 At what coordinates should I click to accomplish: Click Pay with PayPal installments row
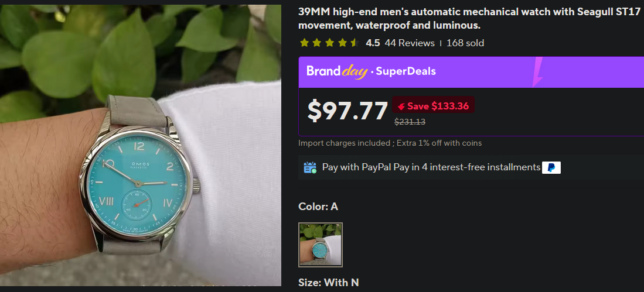471,167
